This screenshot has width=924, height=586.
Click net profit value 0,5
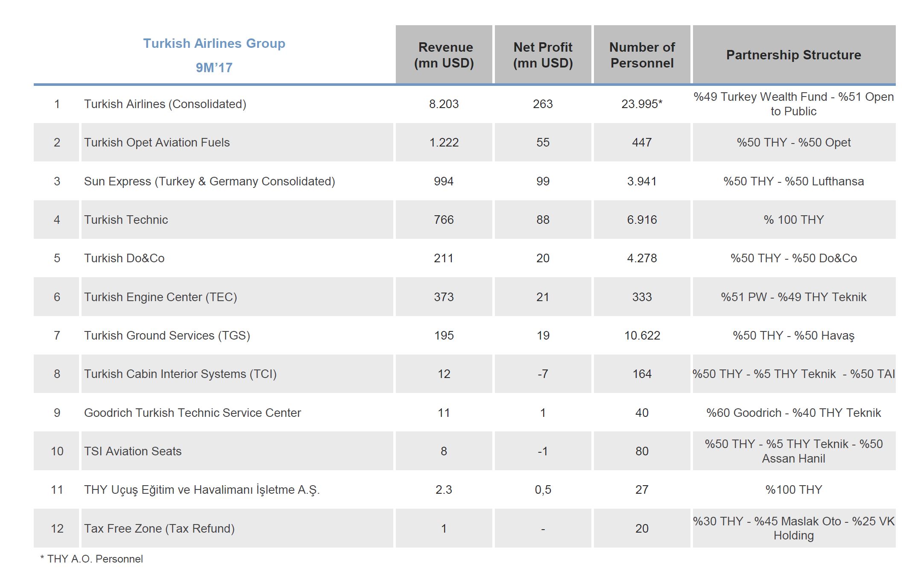coord(543,490)
